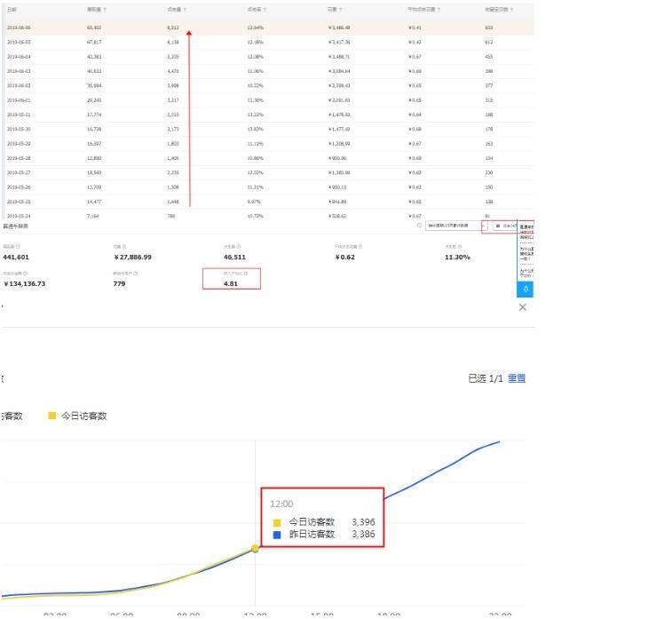Click the sort arrow on the column containing 12.18%
Screen dimensions: 672x619
click(x=265, y=10)
